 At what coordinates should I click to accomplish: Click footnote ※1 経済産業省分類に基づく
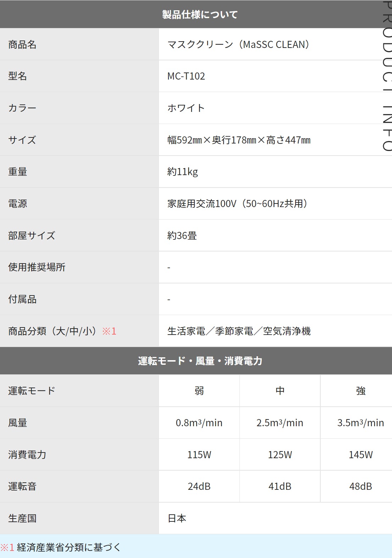[61, 547]
